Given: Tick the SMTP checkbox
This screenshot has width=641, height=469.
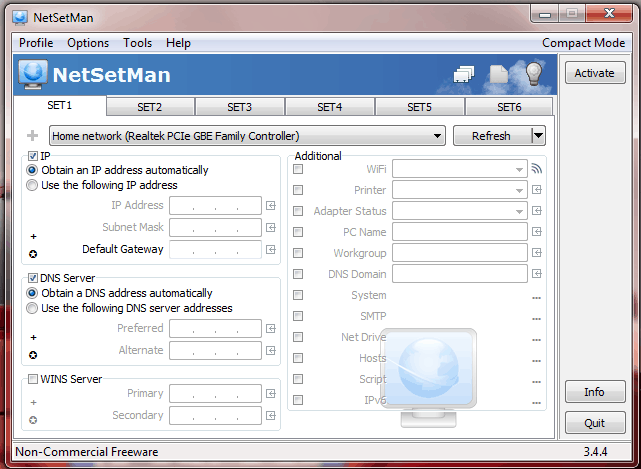Looking at the screenshot, I should pyautogui.click(x=298, y=316).
